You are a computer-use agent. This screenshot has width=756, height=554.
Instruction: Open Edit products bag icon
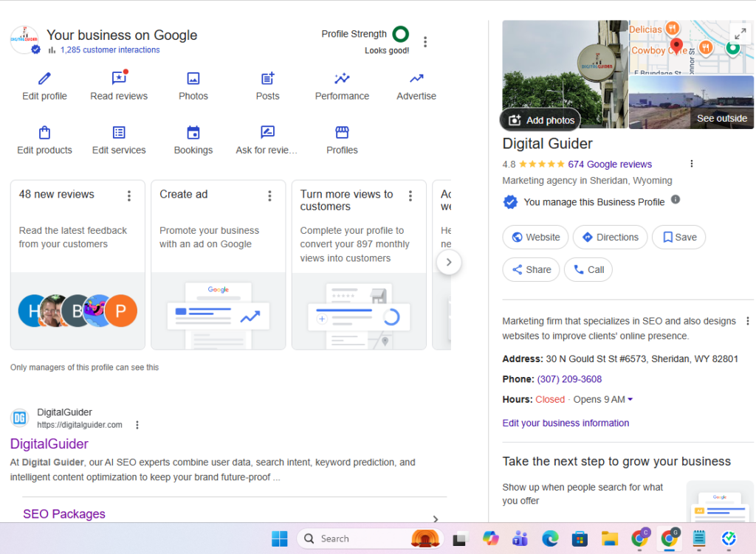[x=44, y=132]
